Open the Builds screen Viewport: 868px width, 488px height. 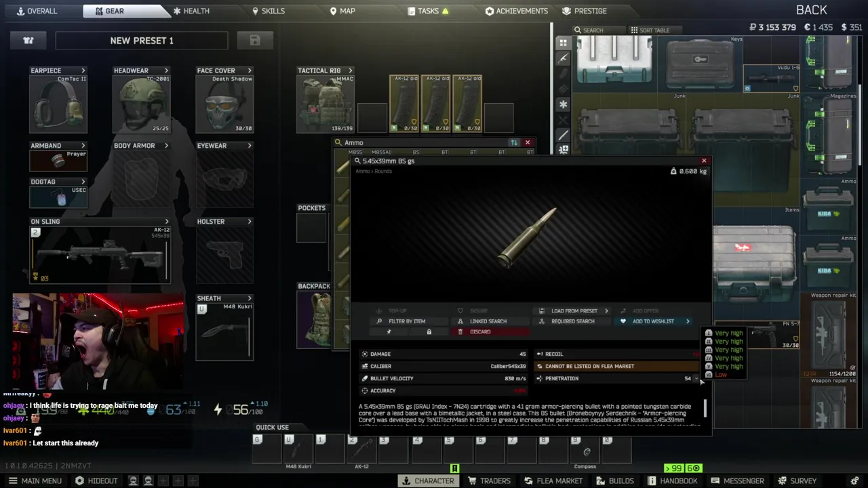click(x=615, y=481)
